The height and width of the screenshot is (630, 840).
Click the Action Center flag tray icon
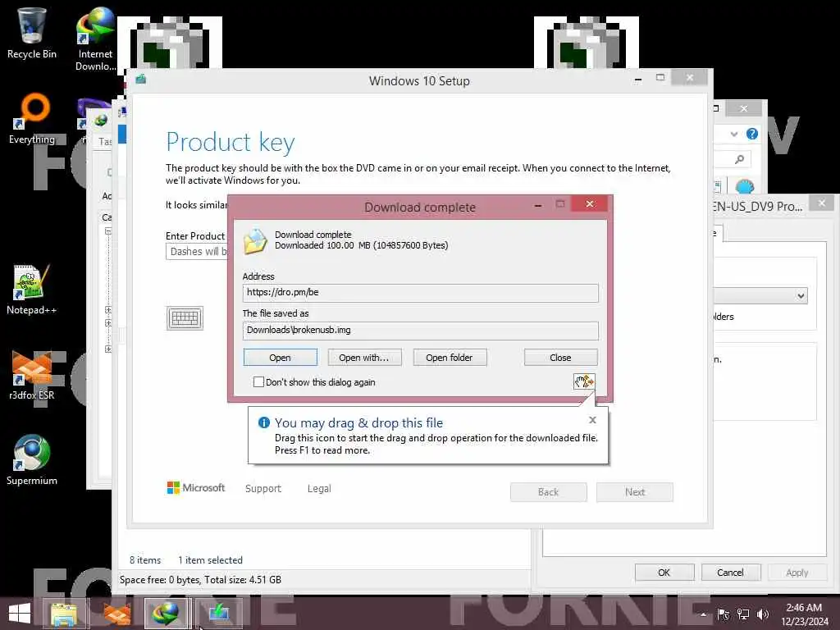[x=724, y=614]
